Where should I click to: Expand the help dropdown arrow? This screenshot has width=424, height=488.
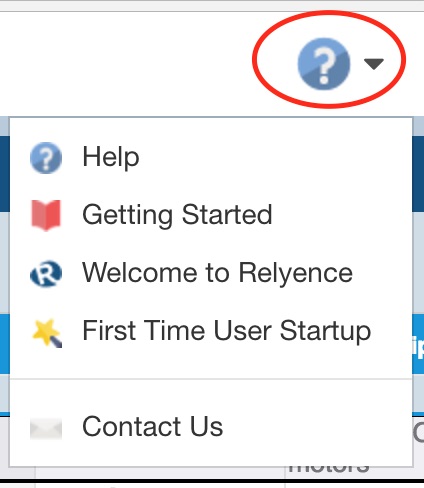[x=374, y=64]
